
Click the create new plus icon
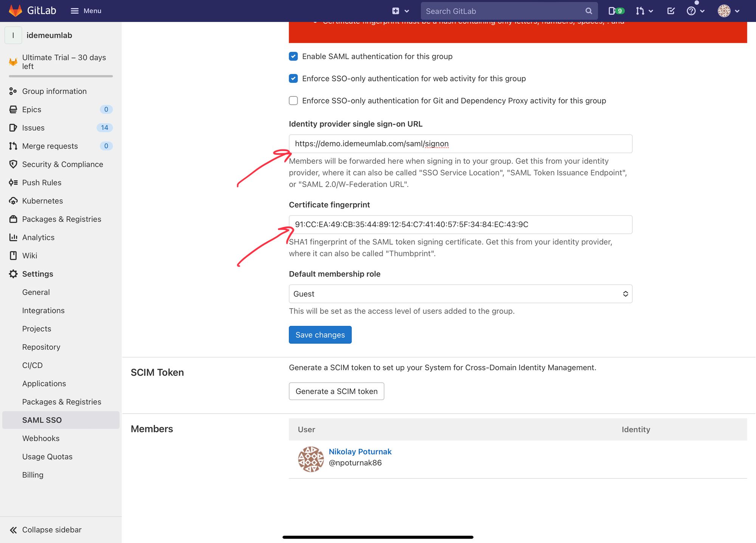(395, 11)
